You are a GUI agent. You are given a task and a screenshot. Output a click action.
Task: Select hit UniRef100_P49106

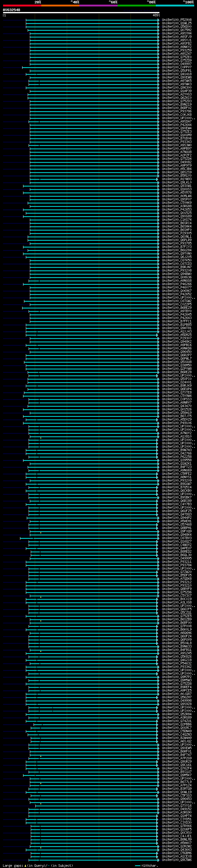pyautogui.click(x=176, y=423)
